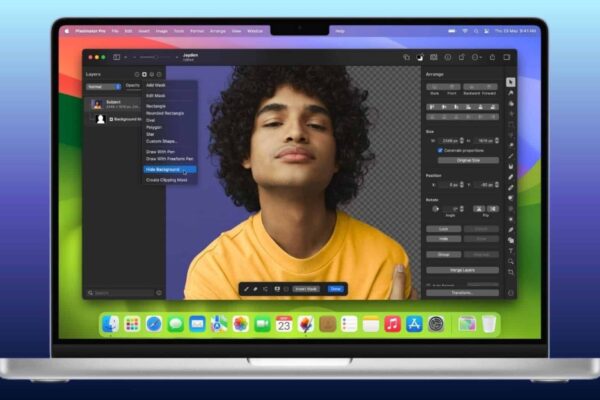Image resolution: width=600 pixels, height=400 pixels.
Task: Click the Y position stepper
Action: point(497,185)
